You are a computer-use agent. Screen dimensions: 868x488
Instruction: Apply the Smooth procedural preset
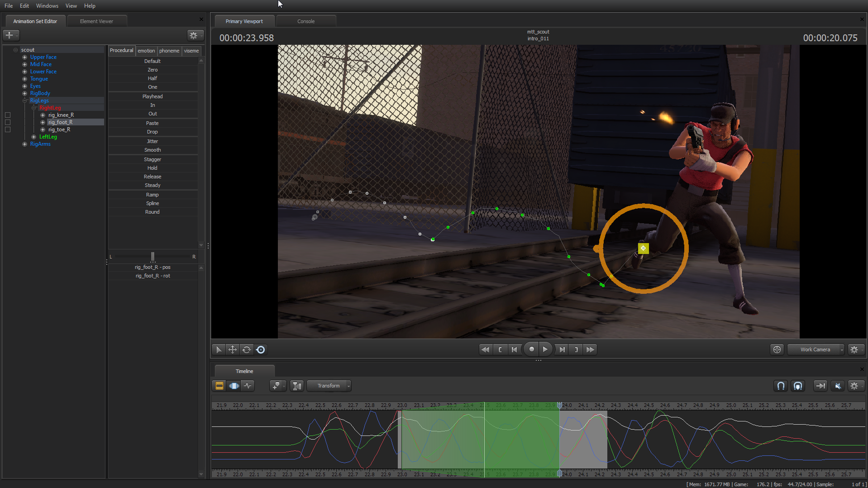point(152,149)
